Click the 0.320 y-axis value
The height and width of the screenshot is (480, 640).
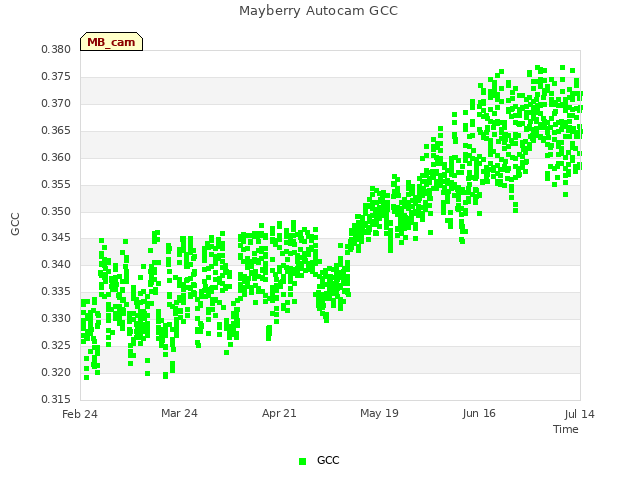click(x=56, y=372)
